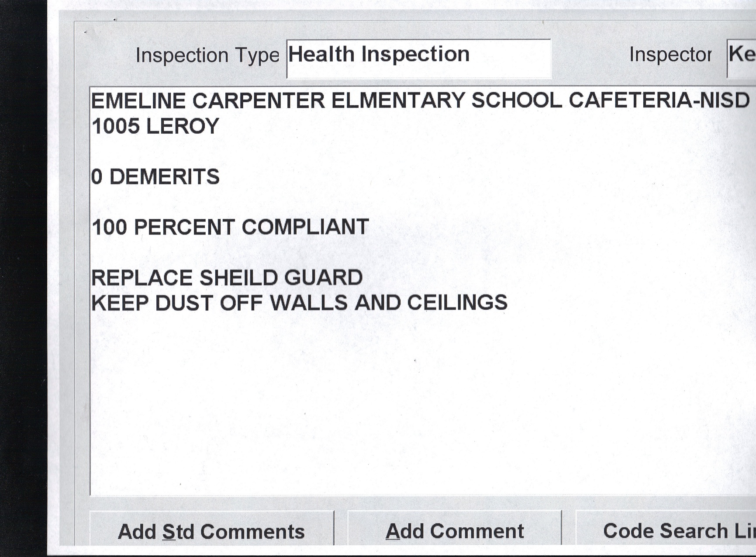The height and width of the screenshot is (557, 756).
Task: Click the Inspection Type label
Action: tap(207, 55)
